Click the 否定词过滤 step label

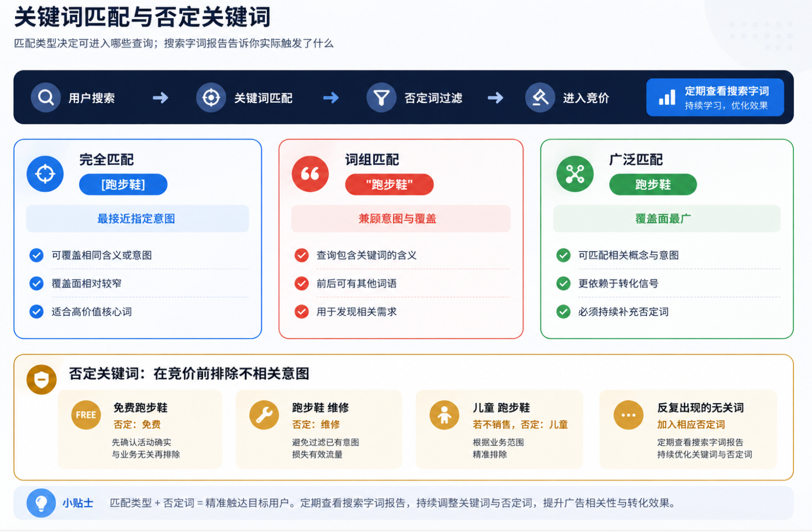coord(433,98)
